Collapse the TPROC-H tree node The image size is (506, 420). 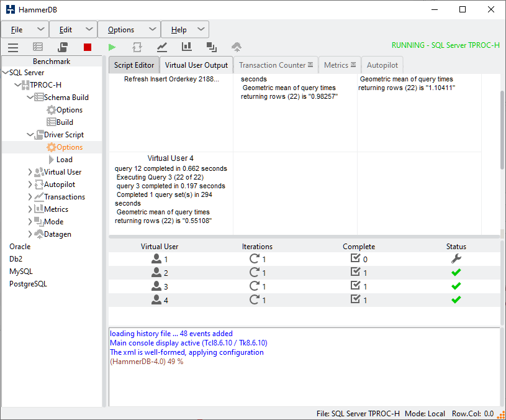18,85
